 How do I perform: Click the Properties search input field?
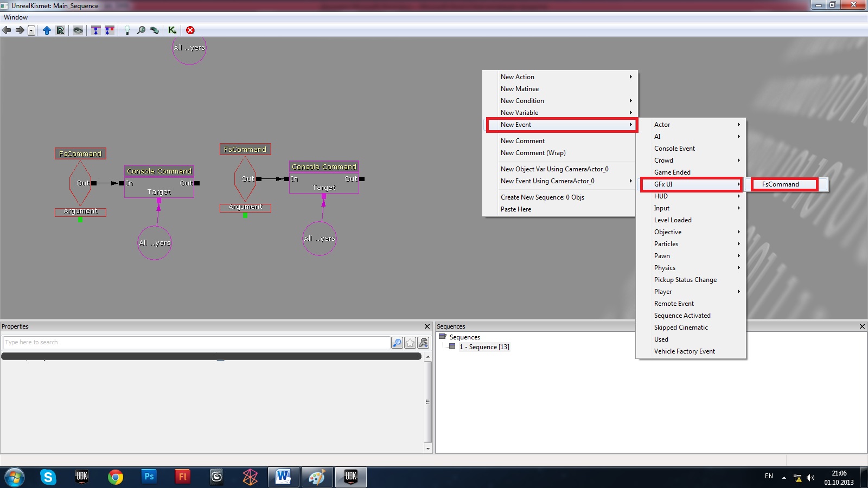point(196,343)
